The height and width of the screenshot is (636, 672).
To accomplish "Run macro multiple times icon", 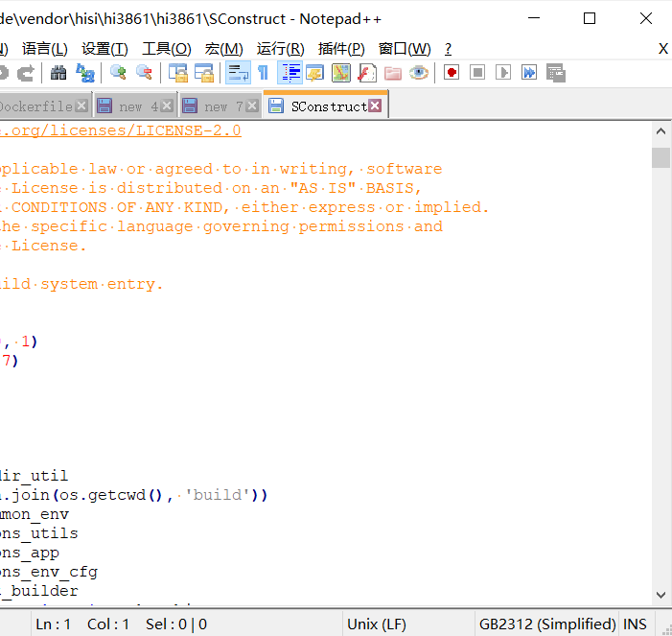I will (x=529, y=72).
